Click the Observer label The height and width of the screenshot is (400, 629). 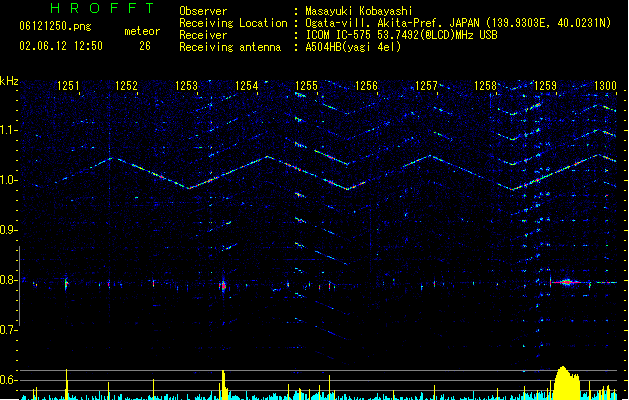(203, 11)
